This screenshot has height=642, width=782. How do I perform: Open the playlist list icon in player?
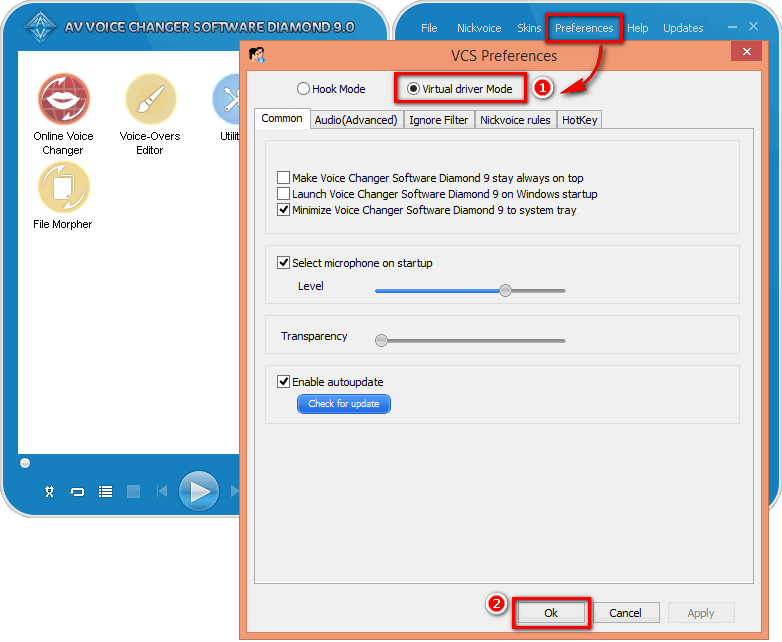(x=105, y=492)
